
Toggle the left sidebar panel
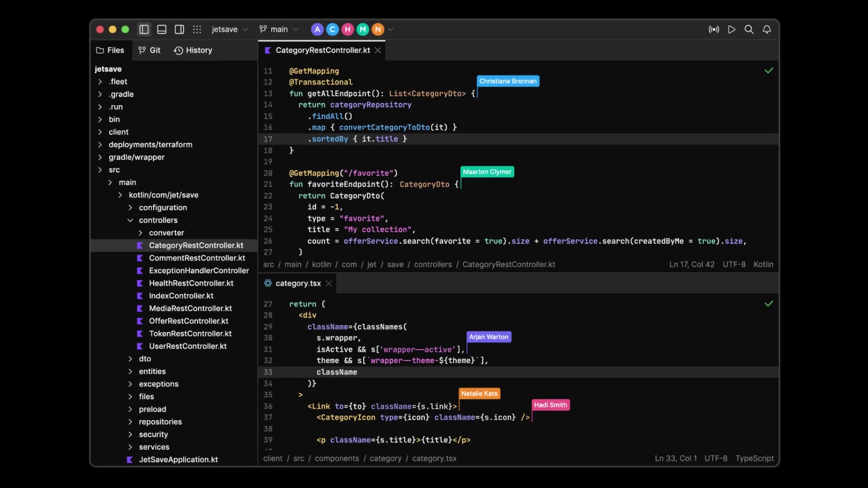click(x=144, y=29)
